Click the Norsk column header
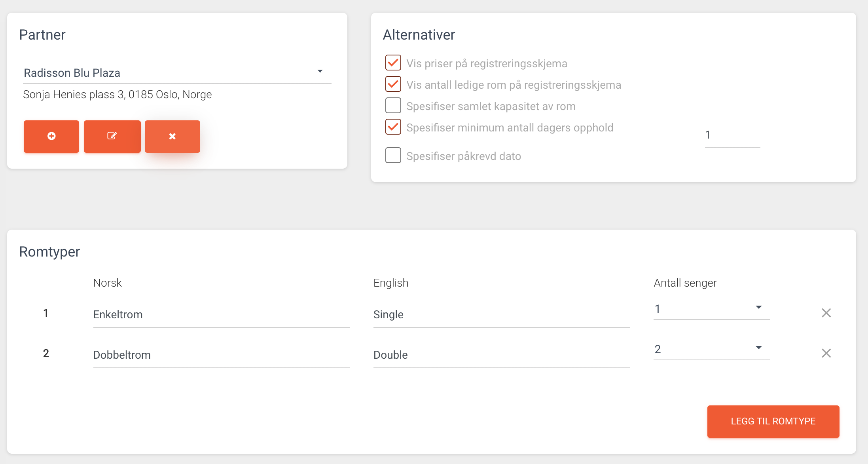This screenshot has height=464, width=868. pyautogui.click(x=107, y=283)
